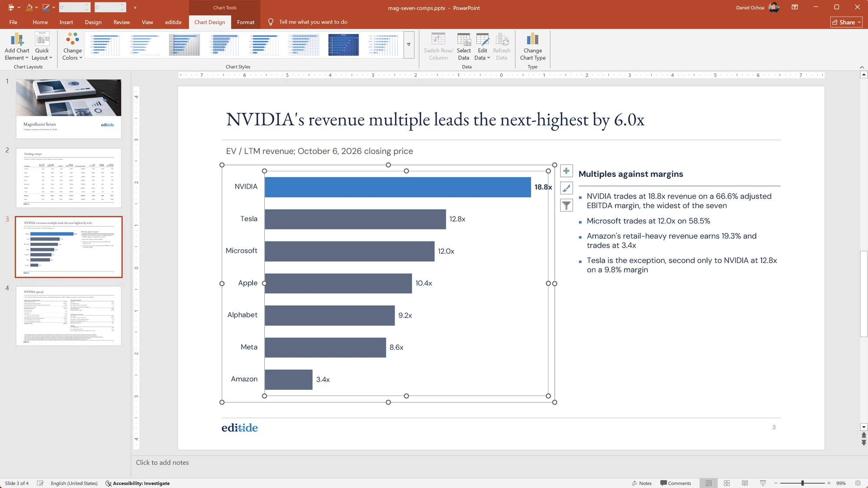This screenshot has width=868, height=488.
Task: Click English (United States) language button
Action: (x=74, y=483)
